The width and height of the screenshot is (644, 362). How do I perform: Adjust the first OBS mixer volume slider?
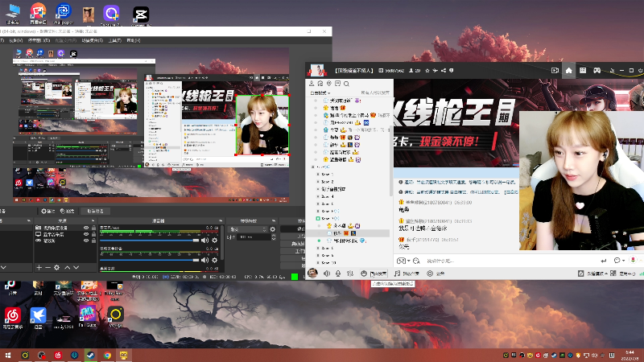pyautogui.click(x=150, y=240)
